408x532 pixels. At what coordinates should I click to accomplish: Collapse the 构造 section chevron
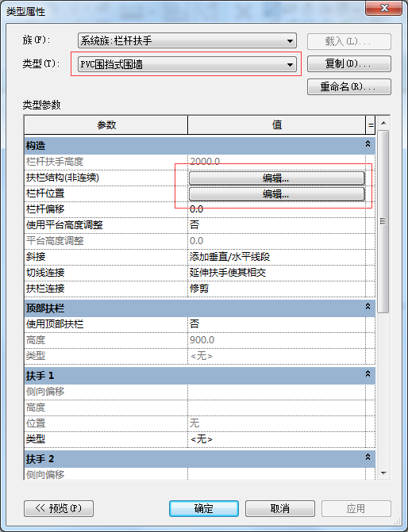(368, 144)
